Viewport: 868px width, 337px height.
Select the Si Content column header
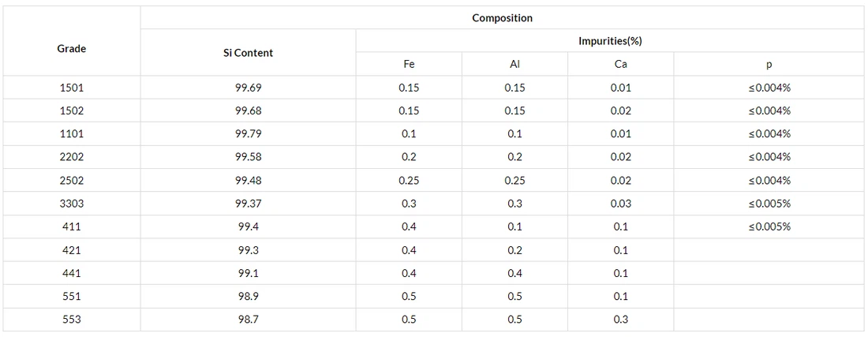pos(249,53)
